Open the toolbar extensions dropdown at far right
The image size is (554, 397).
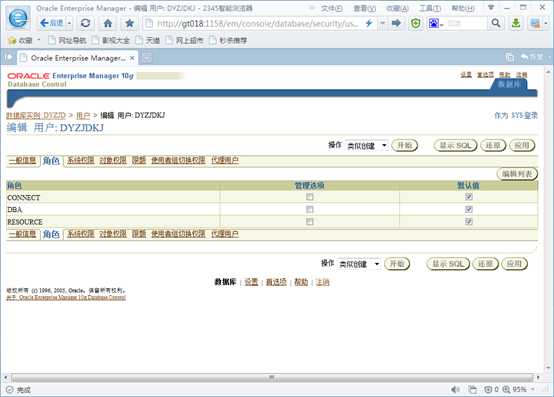(x=546, y=23)
